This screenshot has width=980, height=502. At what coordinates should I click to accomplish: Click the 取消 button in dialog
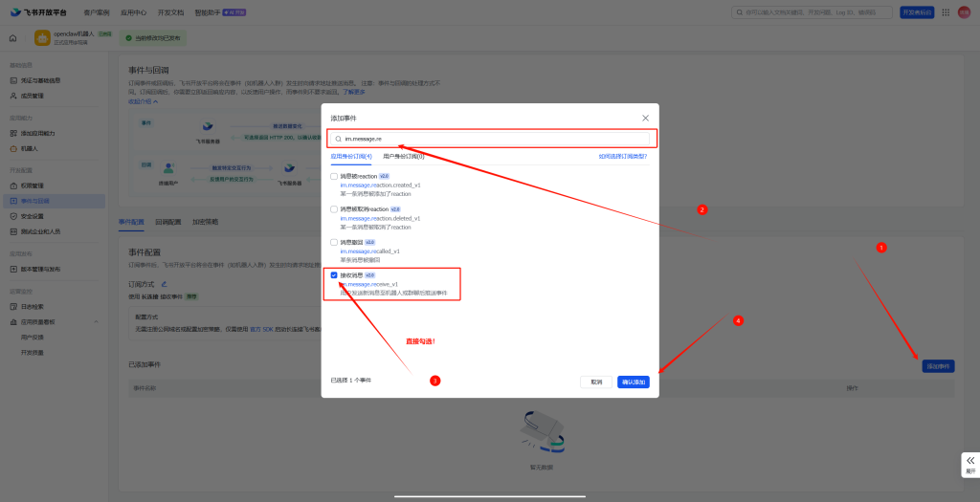(x=596, y=382)
